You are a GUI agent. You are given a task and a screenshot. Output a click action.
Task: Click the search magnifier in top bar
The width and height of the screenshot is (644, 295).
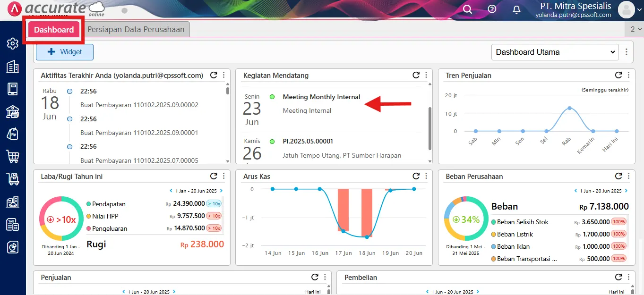[x=467, y=9]
